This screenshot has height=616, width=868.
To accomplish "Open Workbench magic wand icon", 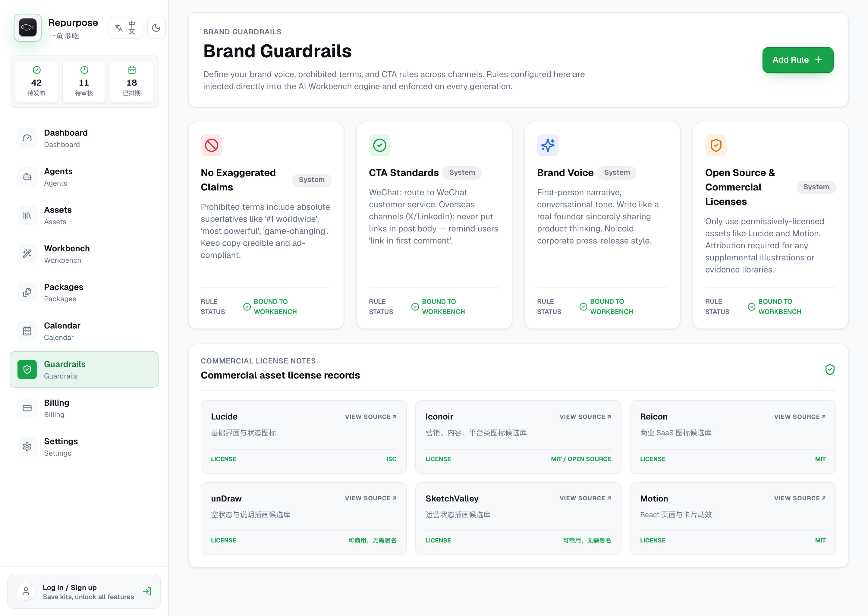I will [27, 254].
